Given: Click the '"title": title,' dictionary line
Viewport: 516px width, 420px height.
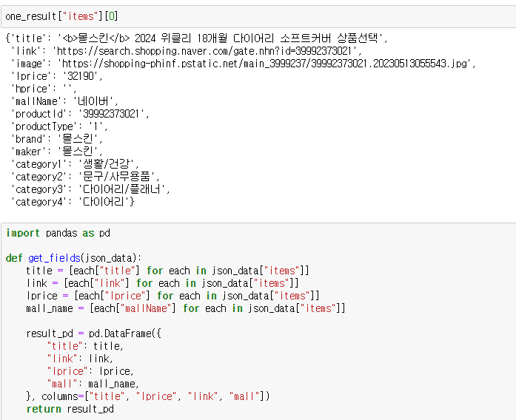Looking at the screenshot, I should 85,346.
